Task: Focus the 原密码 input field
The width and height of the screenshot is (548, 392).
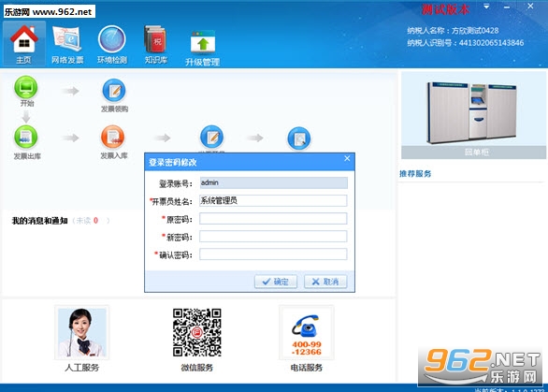Action: pyautogui.click(x=273, y=219)
